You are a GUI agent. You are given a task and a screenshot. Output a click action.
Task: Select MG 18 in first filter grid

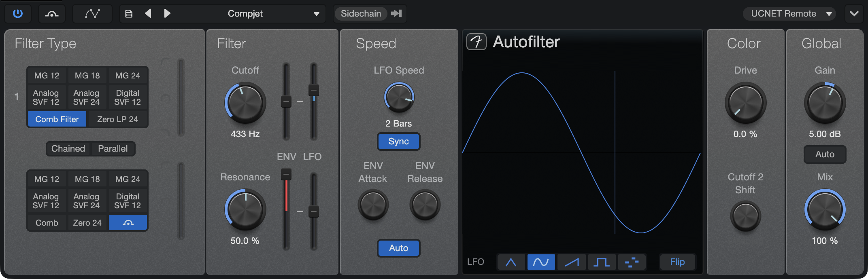click(87, 76)
